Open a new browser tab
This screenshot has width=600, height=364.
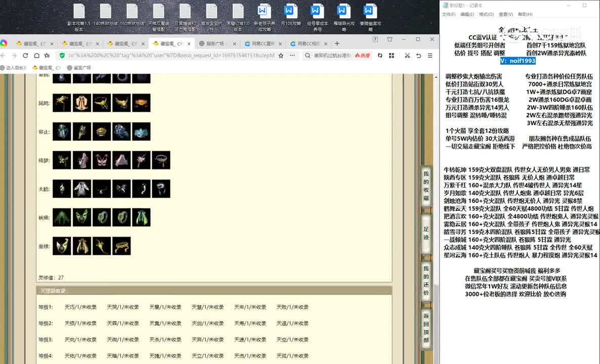click(337, 43)
